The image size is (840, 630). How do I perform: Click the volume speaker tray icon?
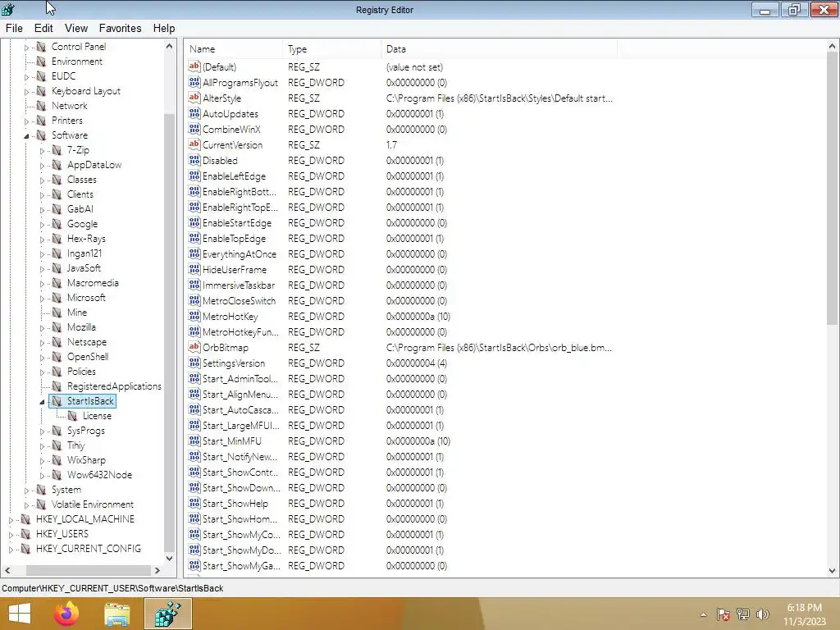click(763, 614)
